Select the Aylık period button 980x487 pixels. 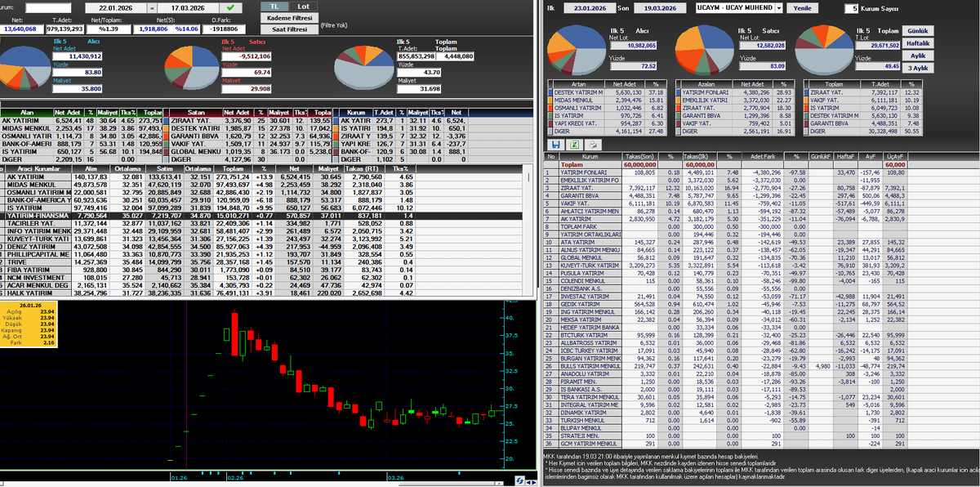click(x=918, y=55)
